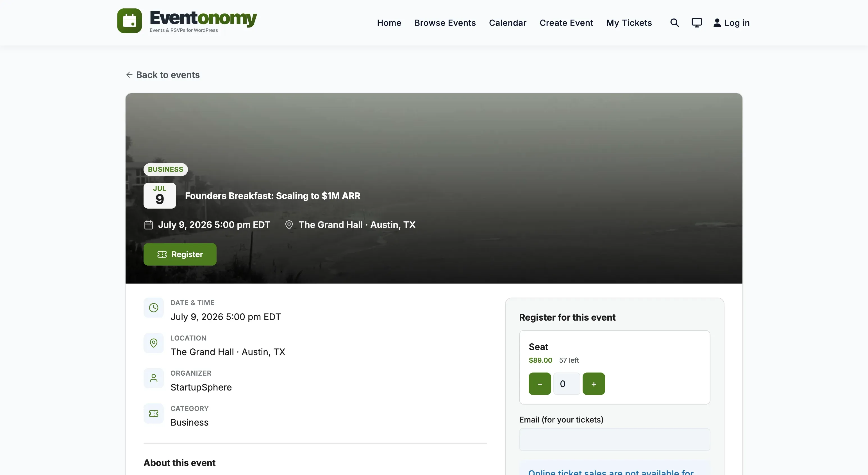Increase Seat quantity with plus button

[593, 384]
